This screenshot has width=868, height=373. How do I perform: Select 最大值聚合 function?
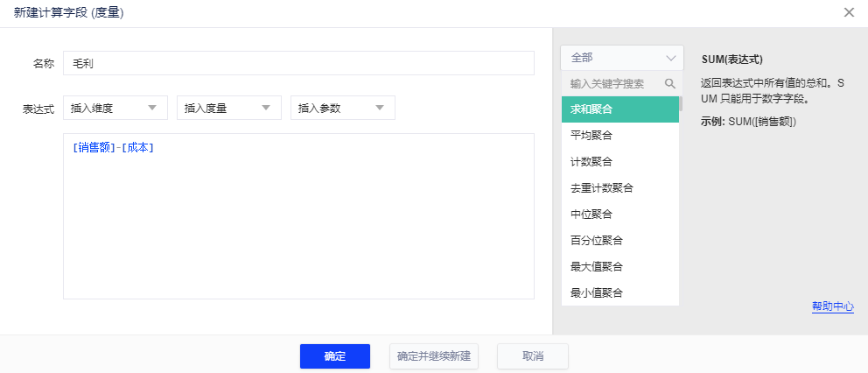620,266
